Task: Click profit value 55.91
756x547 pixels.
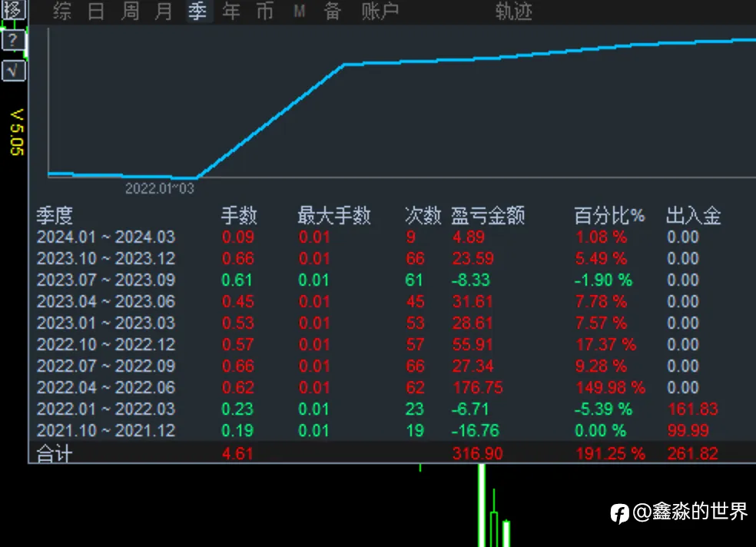Action: click(x=473, y=345)
